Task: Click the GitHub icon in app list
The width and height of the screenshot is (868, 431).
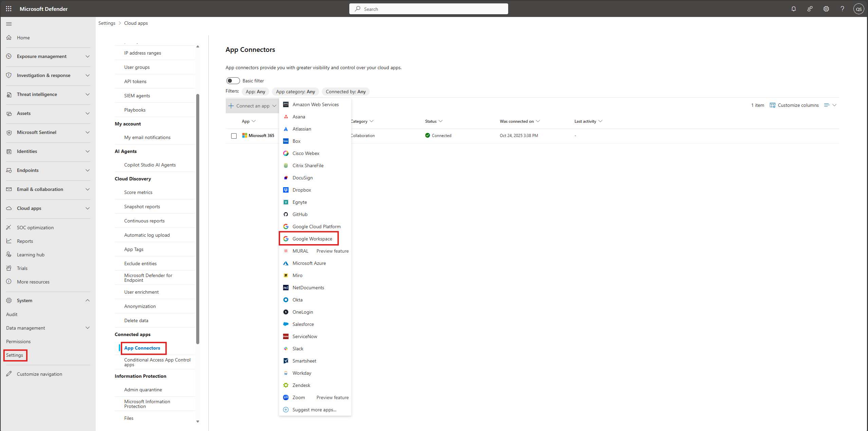Action: point(286,214)
